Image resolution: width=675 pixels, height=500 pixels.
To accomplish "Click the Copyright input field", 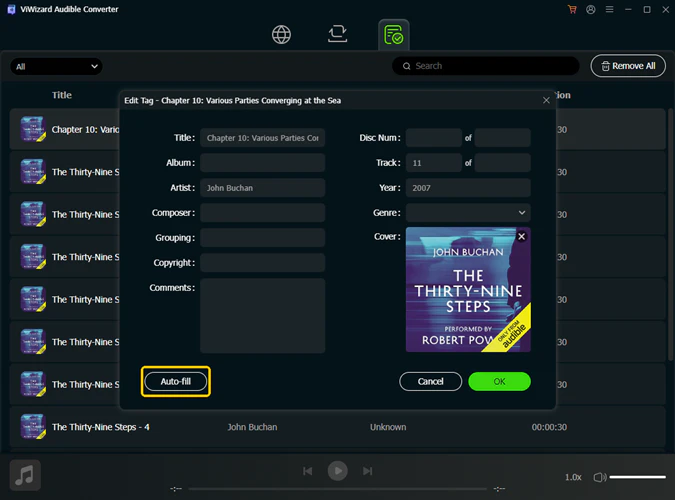I will click(262, 263).
